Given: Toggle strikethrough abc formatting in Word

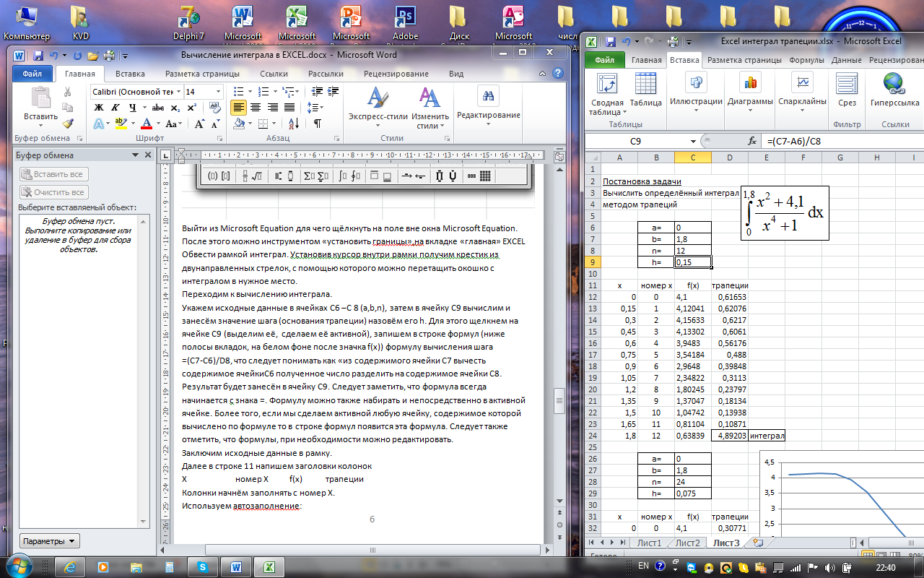Looking at the screenshot, I should click(160, 108).
